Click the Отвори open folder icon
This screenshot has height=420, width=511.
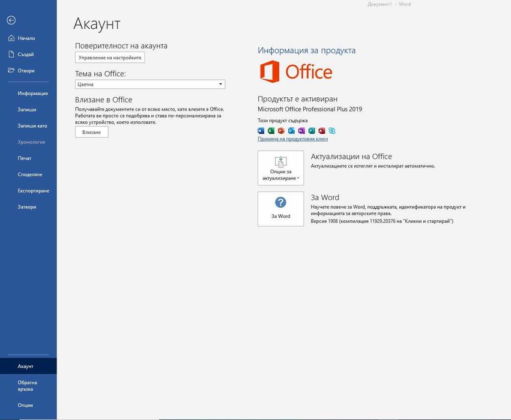coord(11,70)
